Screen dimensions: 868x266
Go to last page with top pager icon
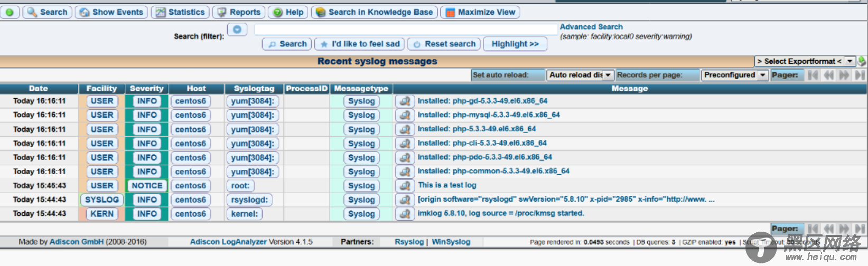(x=860, y=75)
